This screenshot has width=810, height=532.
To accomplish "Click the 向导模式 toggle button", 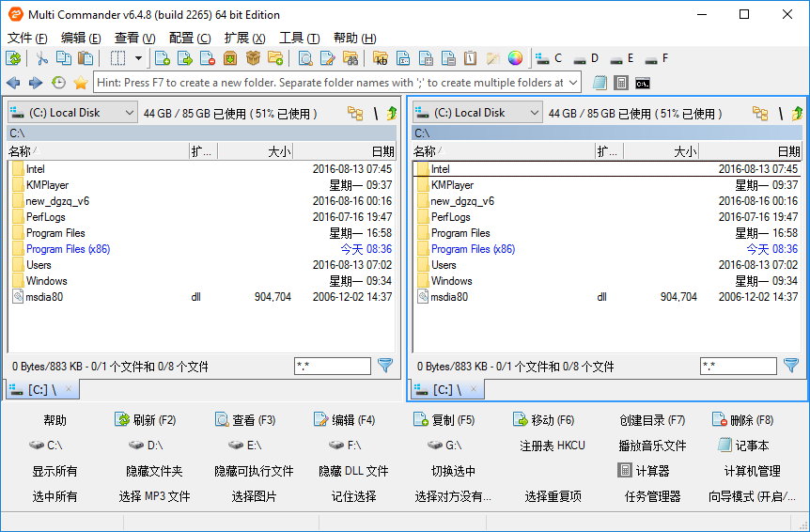I will click(752, 497).
